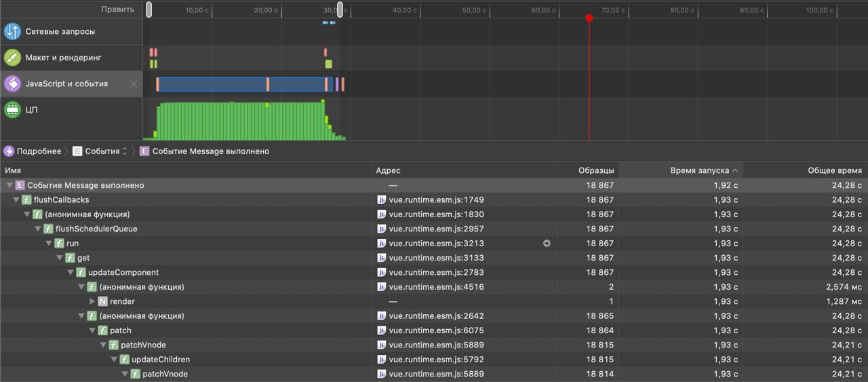Click the Макет и рендеринг timeline icon
The image size is (868, 382).
coord(12,58)
